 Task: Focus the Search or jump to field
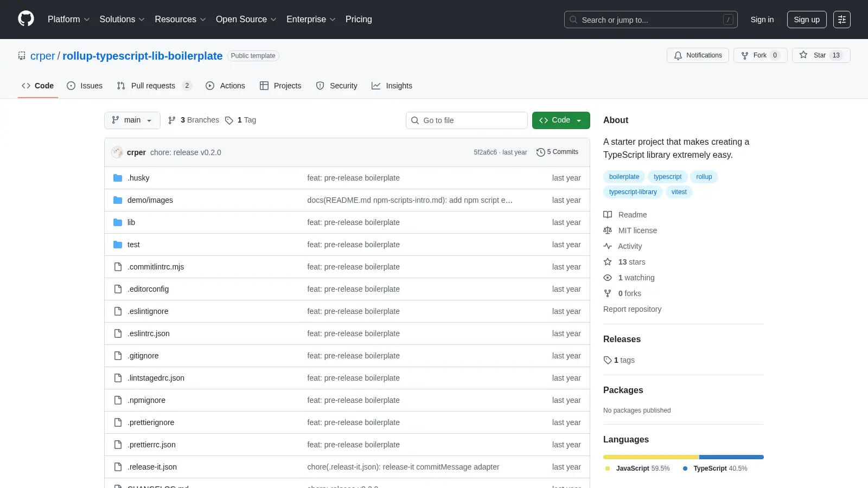tap(651, 20)
